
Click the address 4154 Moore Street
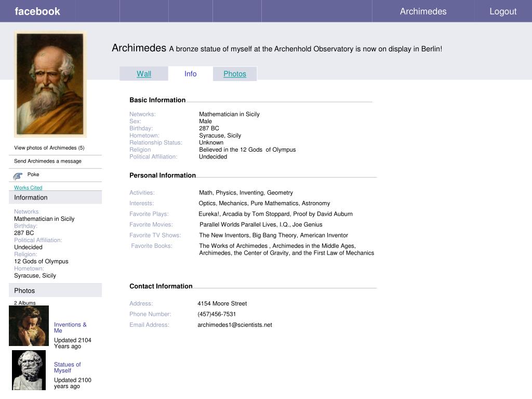point(222,303)
